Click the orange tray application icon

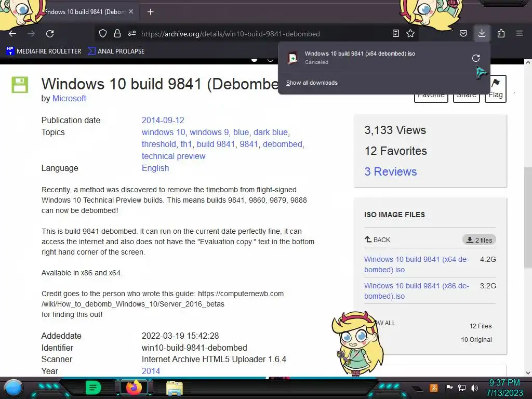click(434, 388)
